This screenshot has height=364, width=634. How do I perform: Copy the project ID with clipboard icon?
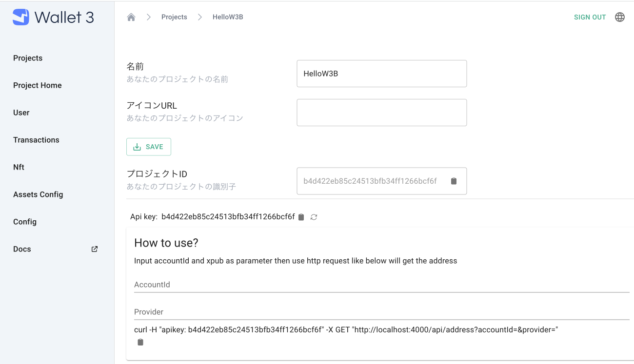point(454,181)
